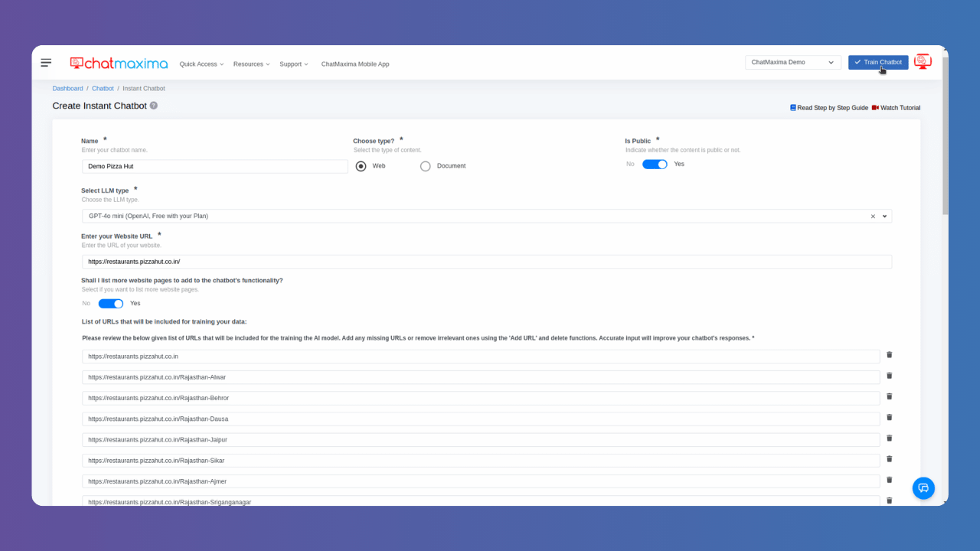Click the Rajasthan-Behror URL field
Viewport: 980px width, 551px height.
point(481,398)
